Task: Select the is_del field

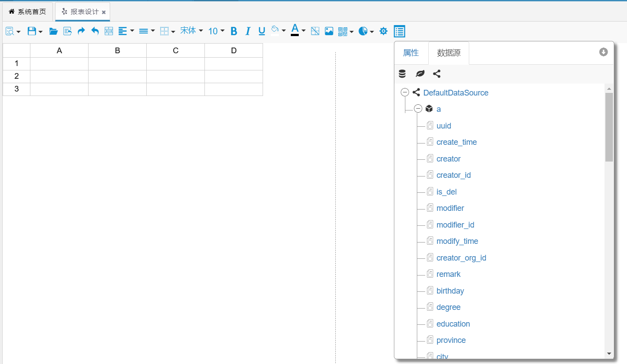Action: pyautogui.click(x=446, y=192)
